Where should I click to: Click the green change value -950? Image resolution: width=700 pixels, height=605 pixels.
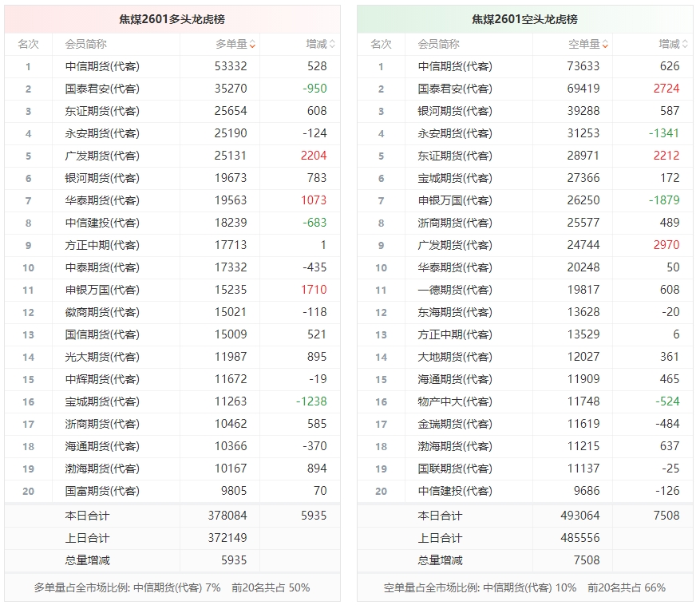pos(314,89)
